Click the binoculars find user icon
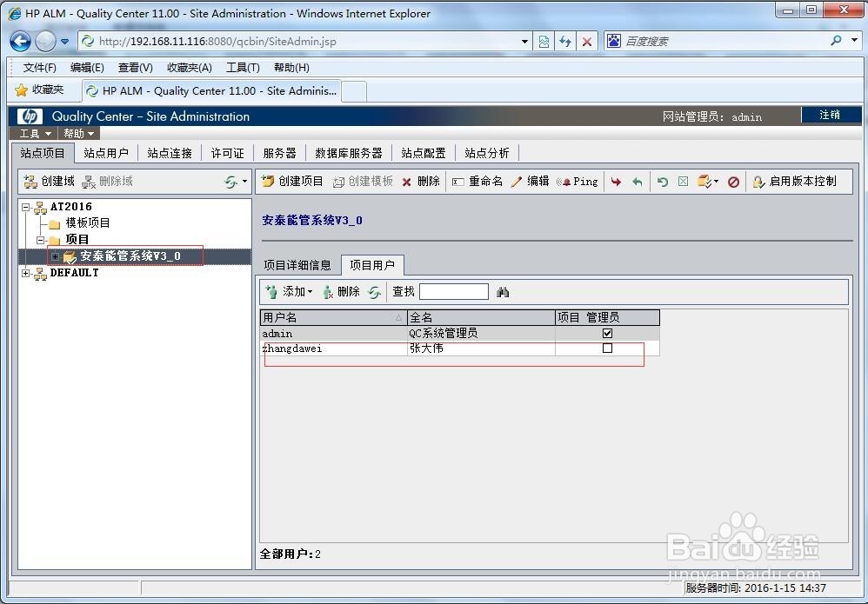 [503, 292]
